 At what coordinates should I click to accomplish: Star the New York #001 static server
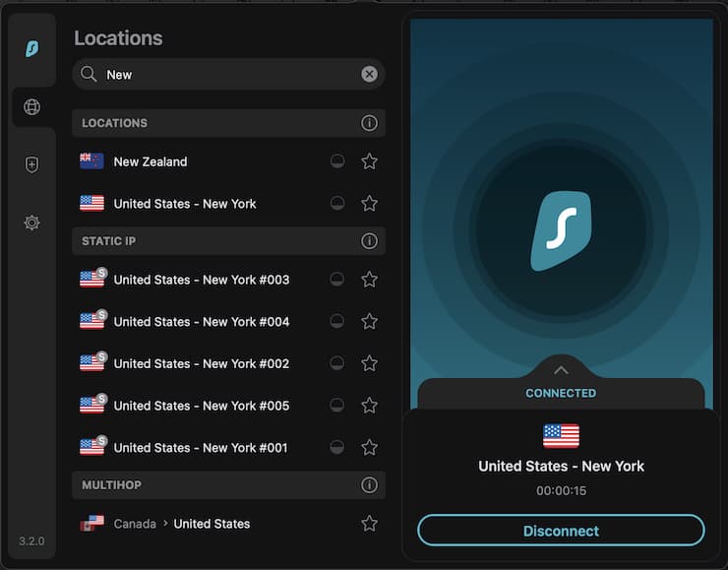click(x=369, y=447)
